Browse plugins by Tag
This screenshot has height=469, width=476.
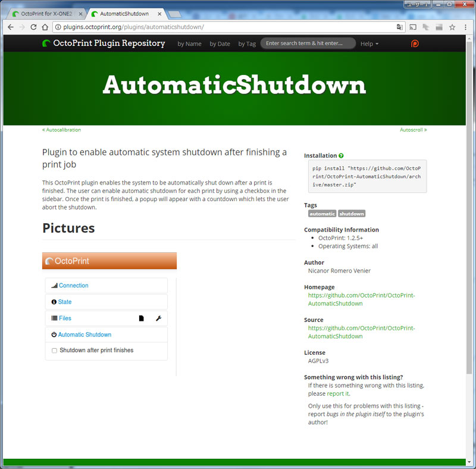(247, 43)
